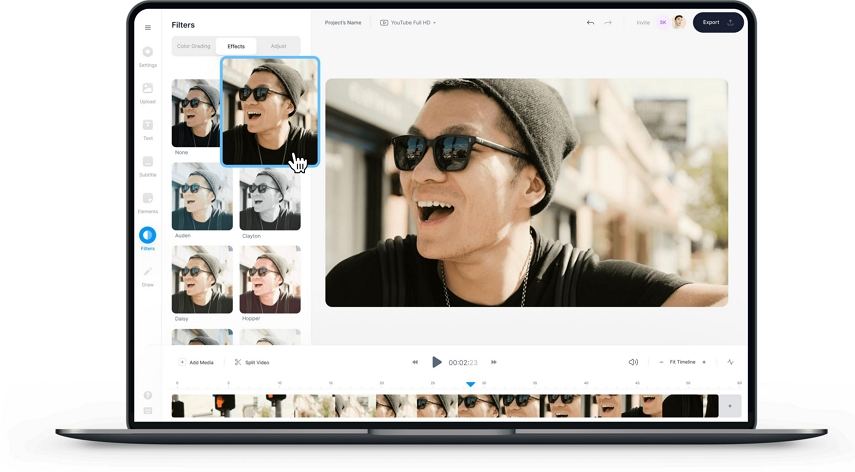Click the video clip strip on the timeline
This screenshot has width=855, height=472.
pyautogui.click(x=445, y=406)
